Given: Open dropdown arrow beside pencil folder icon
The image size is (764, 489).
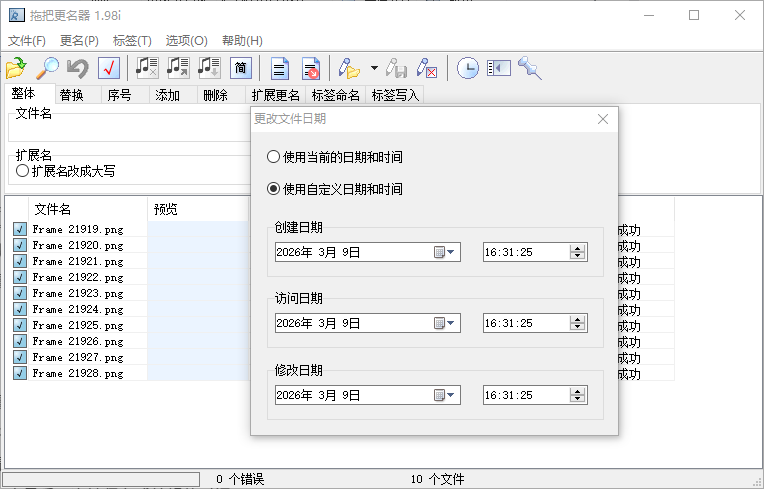Looking at the screenshot, I should coord(374,68).
